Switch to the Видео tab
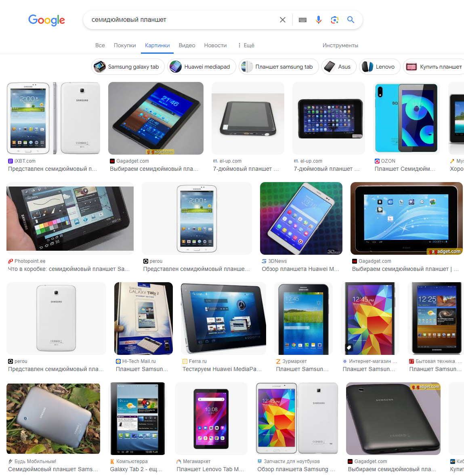This screenshot has width=464, height=476. pos(187,45)
